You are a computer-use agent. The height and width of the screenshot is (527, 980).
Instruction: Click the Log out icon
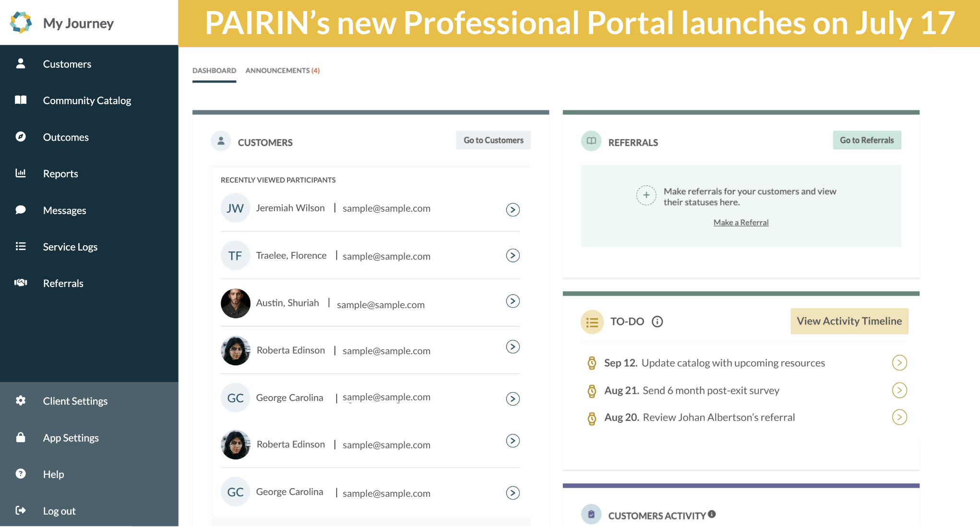(x=21, y=510)
